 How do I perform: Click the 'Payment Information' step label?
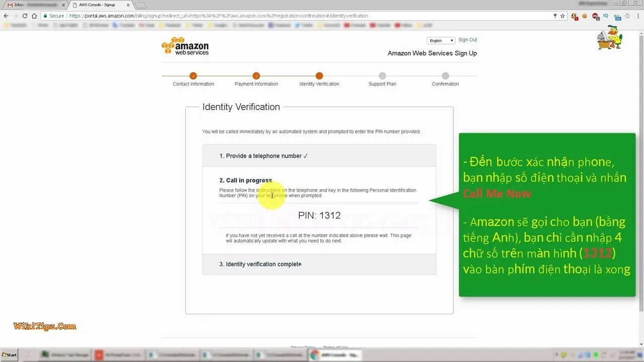point(256,84)
